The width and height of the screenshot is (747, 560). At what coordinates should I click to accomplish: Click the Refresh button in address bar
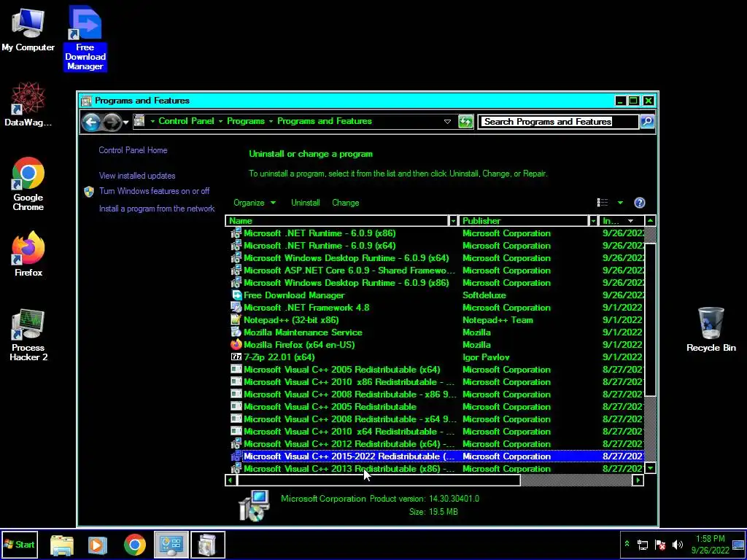pyautogui.click(x=465, y=122)
